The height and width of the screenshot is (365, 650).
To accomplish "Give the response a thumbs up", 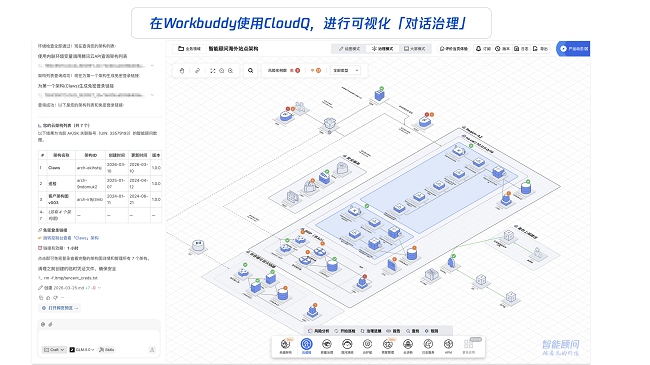I will tap(48, 297).
